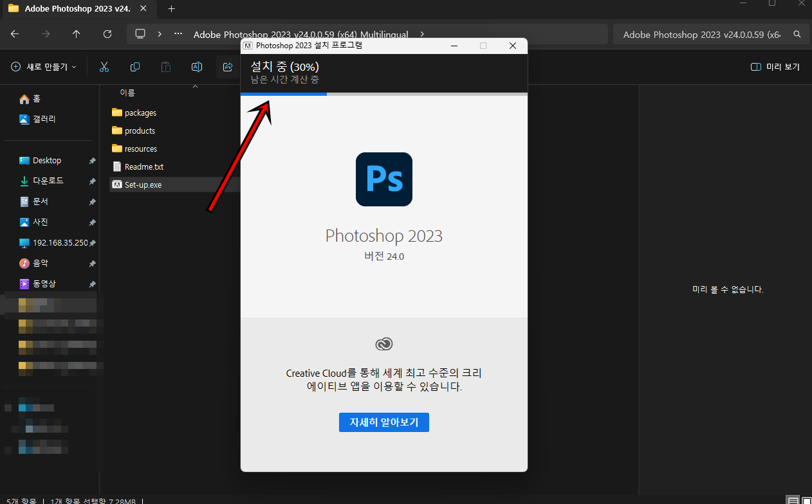Switch to details view in status bar
Image resolution: width=812 pixels, height=504 pixels.
[793, 500]
